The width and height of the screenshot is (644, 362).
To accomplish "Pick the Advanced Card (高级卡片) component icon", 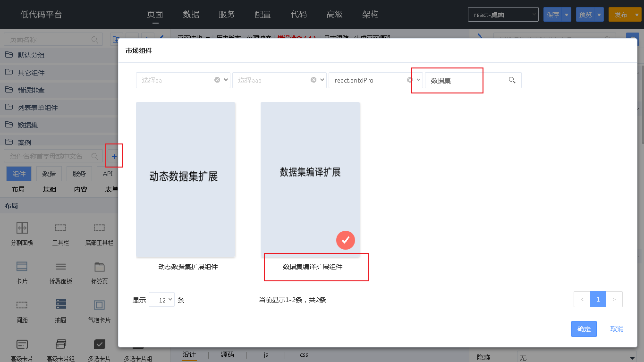I will (x=22, y=344).
